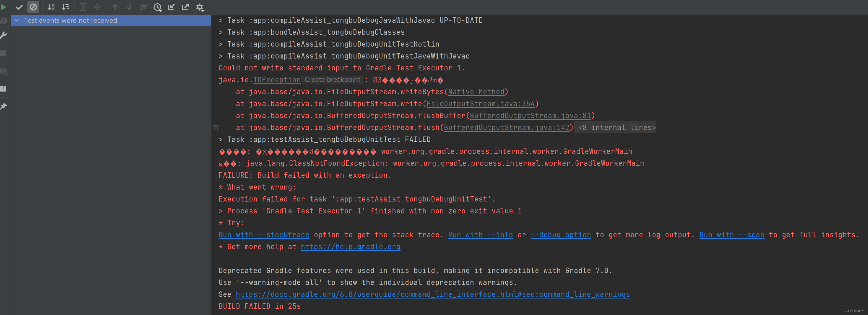868x315 pixels.
Task: Toggle Show Passed tests checkmark
Action: pos(19,7)
